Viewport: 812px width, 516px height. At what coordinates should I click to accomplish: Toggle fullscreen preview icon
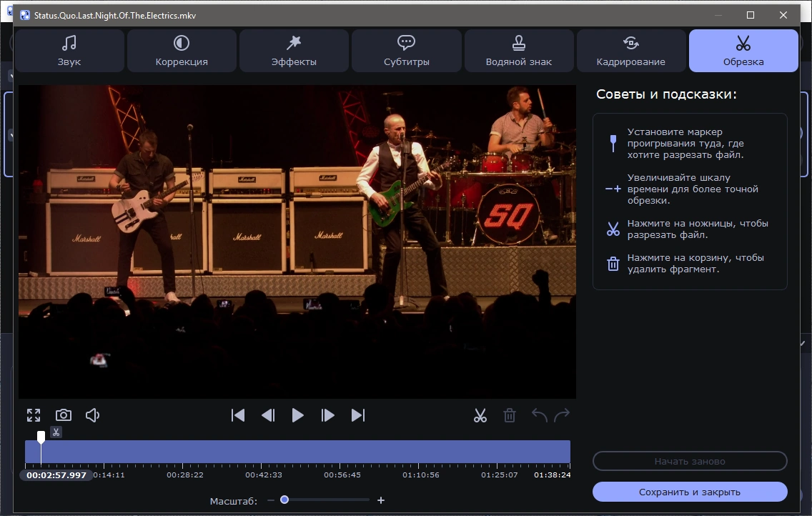coord(34,415)
